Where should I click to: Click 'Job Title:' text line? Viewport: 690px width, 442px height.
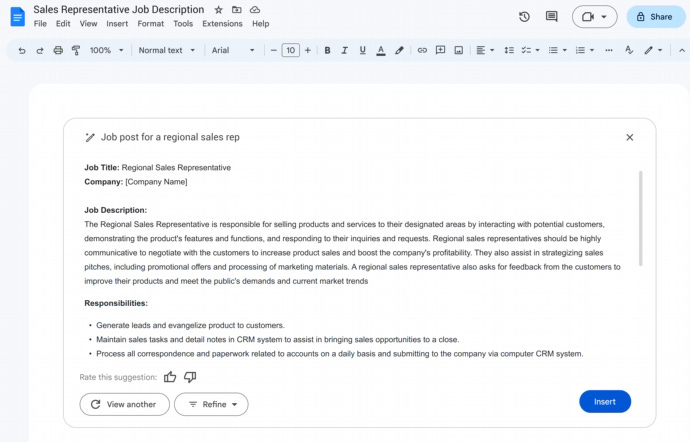[158, 168]
